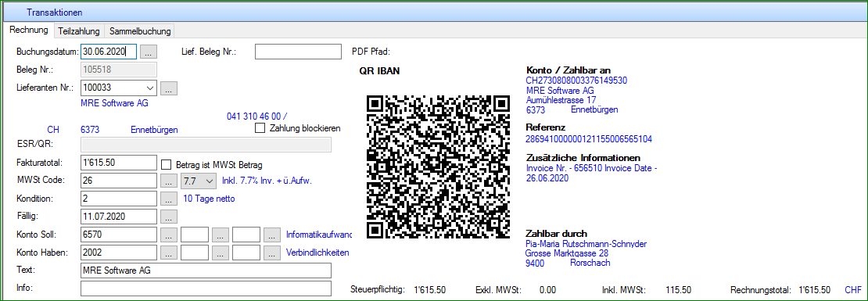
Task: Click the Aumühlestrasse 17 address line
Action: [x=561, y=100]
